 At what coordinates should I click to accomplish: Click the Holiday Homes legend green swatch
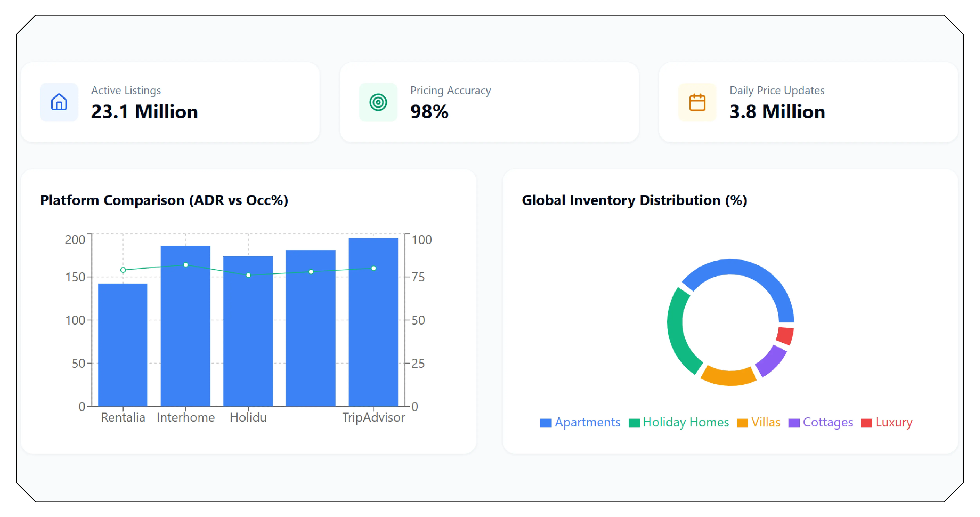tap(634, 423)
